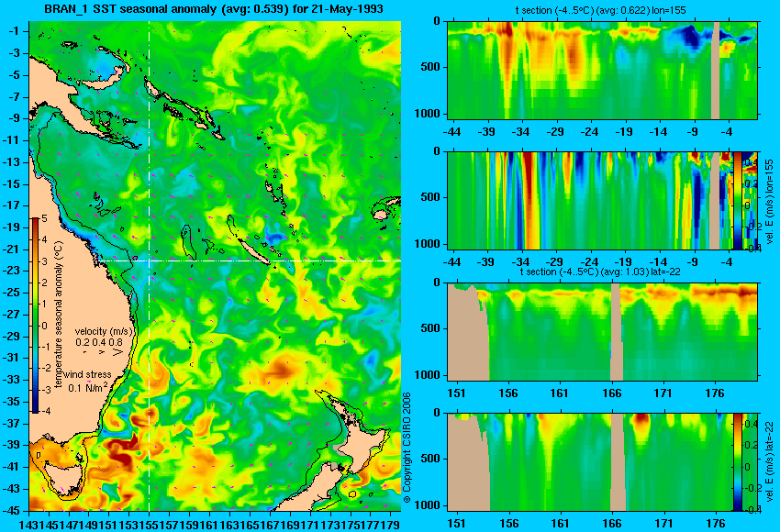Open the eastward velocity section plot for lat=-22
The height and width of the screenshot is (532, 780).
[589, 462]
